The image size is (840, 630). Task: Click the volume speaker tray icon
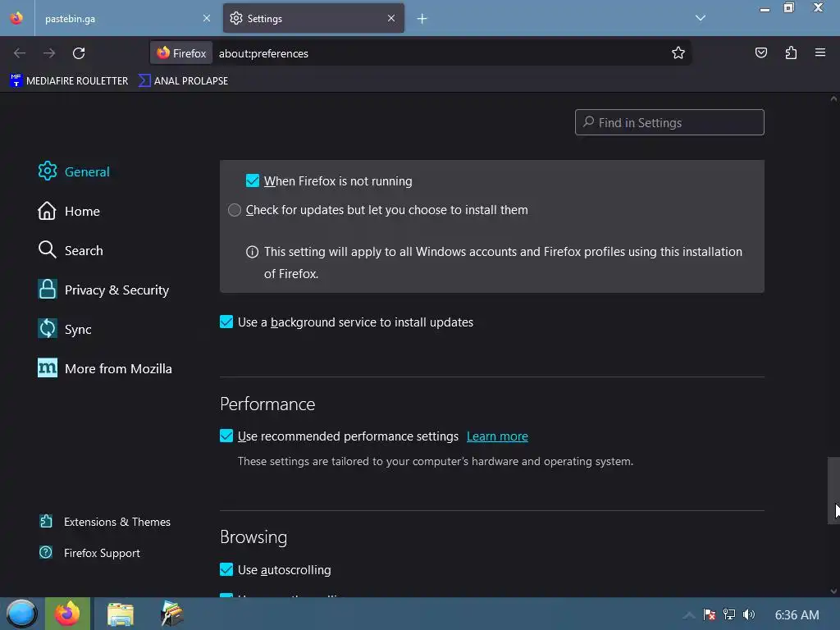tap(749, 614)
